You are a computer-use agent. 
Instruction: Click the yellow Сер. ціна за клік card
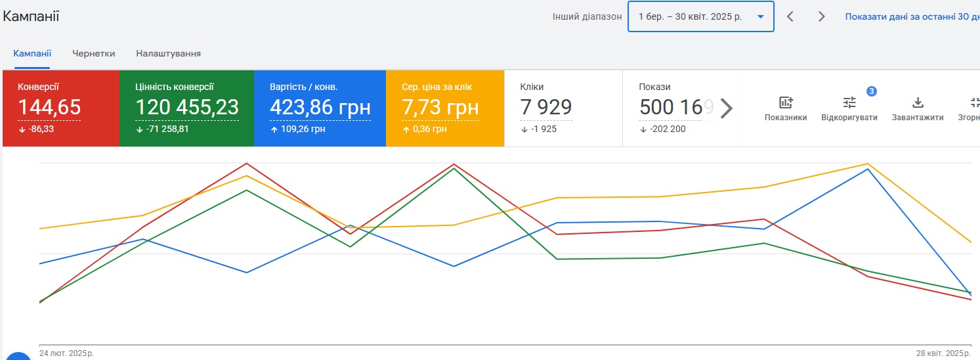(x=445, y=108)
